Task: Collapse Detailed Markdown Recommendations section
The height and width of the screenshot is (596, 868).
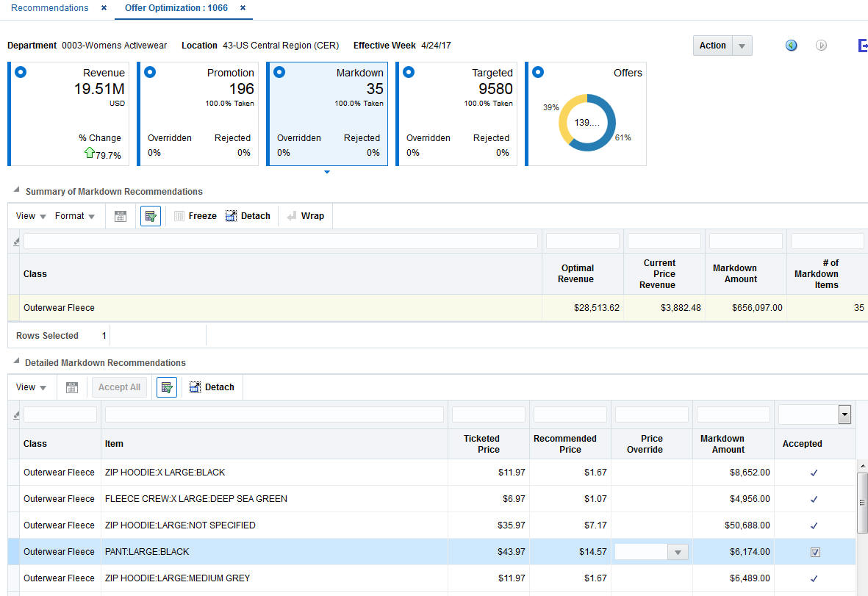Action: 17,361
